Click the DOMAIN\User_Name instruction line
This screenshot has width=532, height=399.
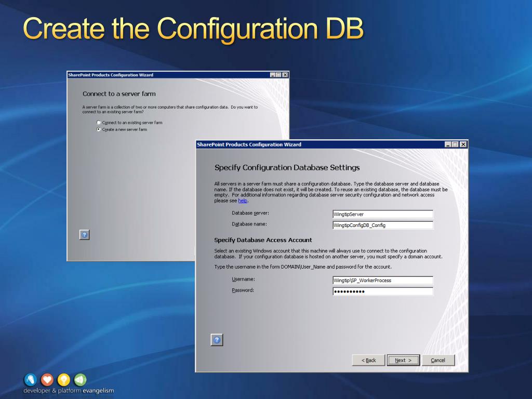303,267
